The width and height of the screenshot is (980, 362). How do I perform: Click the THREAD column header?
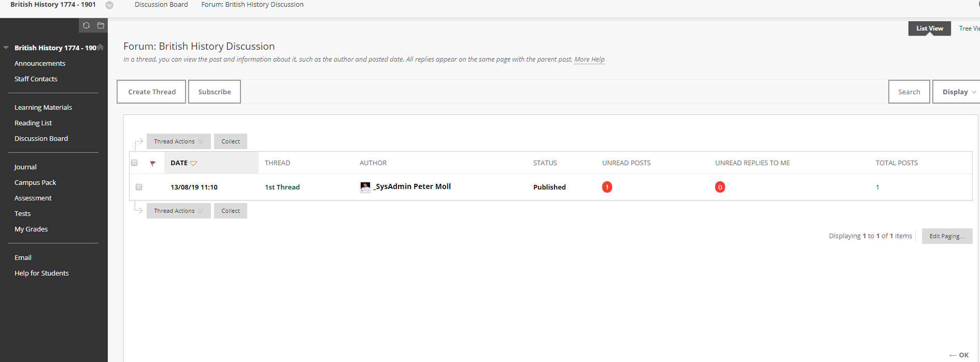point(277,163)
